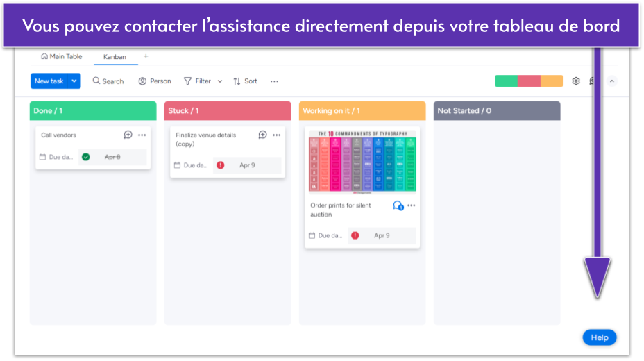Open toolbar more options ellipsis
Viewport: 644px width, 361px height.
[274, 81]
